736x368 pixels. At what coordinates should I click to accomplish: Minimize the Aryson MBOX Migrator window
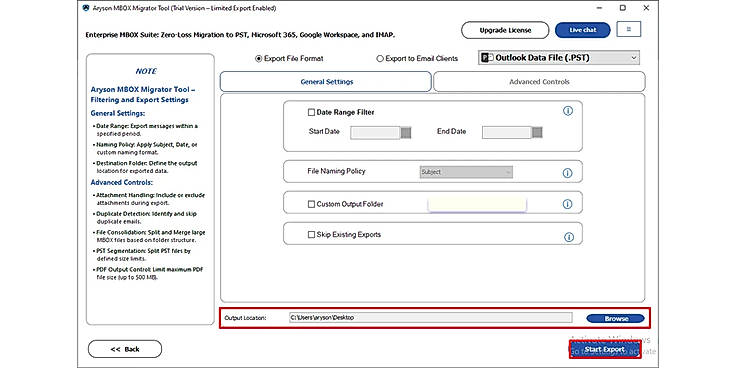[x=599, y=8]
